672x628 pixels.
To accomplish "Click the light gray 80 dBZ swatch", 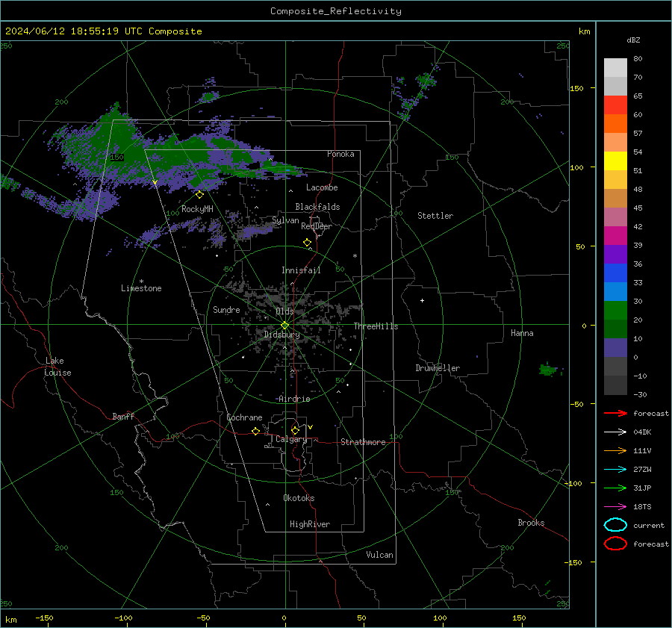I will [x=615, y=67].
